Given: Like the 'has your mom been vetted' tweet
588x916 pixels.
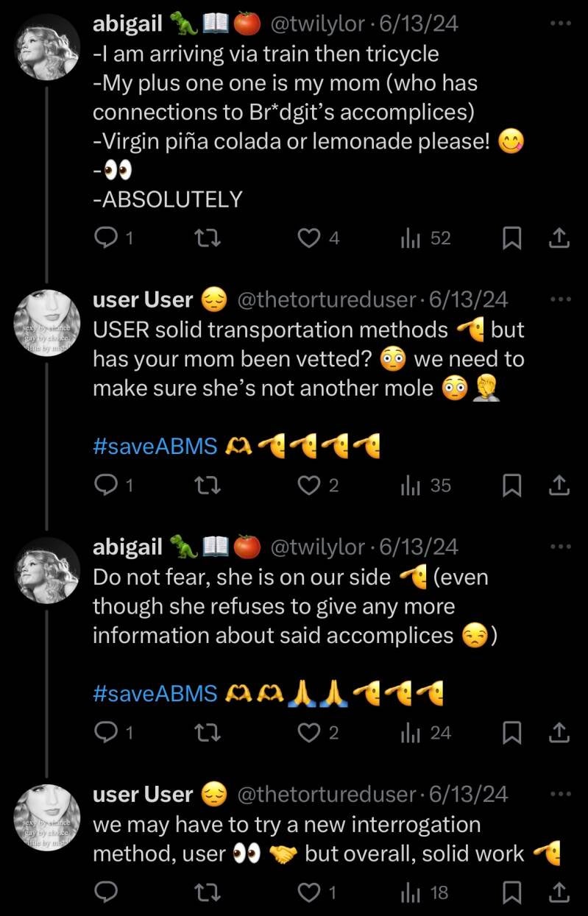Looking at the screenshot, I should coord(310,485).
